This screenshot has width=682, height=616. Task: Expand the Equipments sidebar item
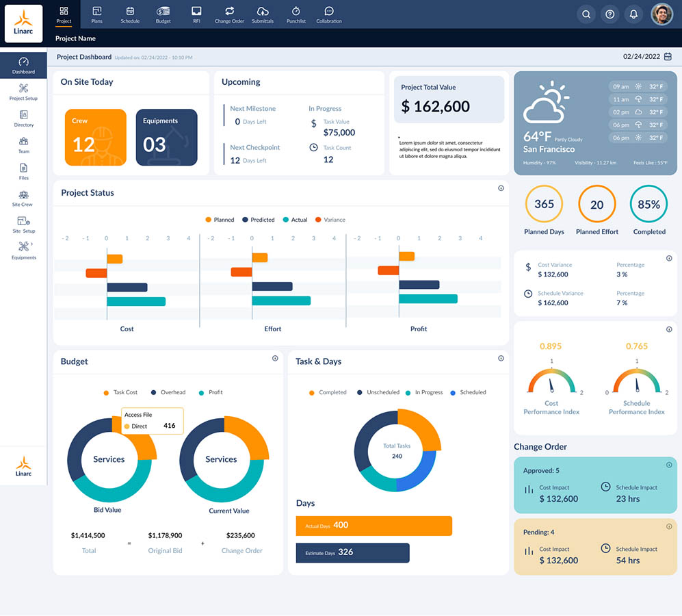[x=24, y=250]
